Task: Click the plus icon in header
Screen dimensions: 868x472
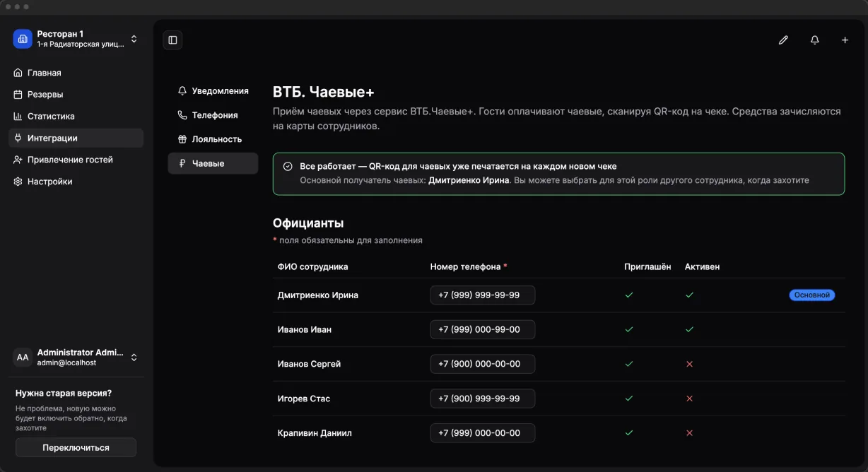Action: (x=845, y=40)
